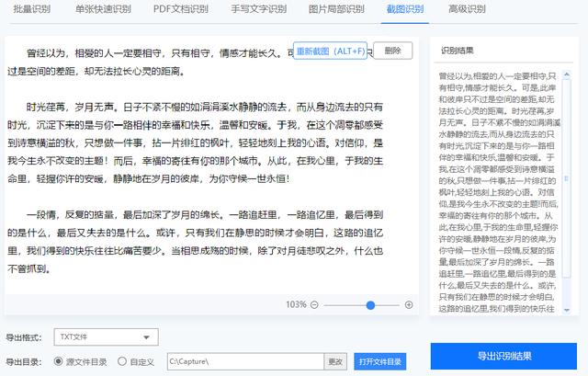The height and width of the screenshot is (376, 588).
Task: Click the results scrollbar up arrow
Action: point(567,74)
